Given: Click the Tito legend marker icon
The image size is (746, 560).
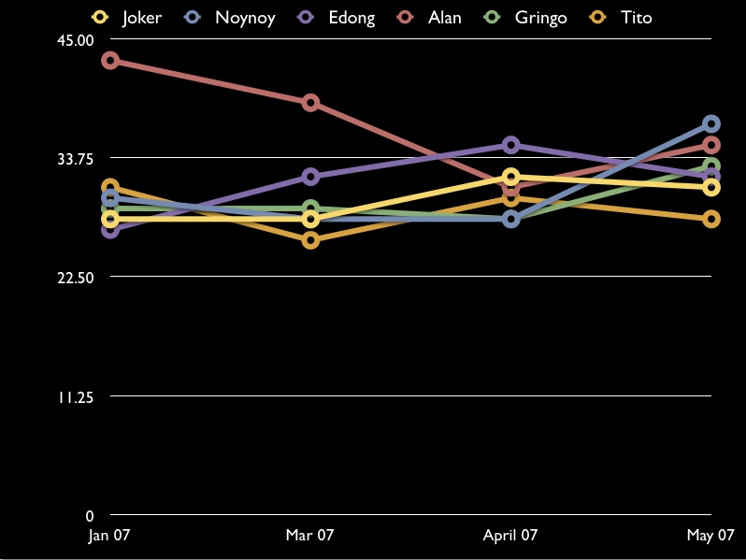Looking at the screenshot, I should (x=600, y=18).
